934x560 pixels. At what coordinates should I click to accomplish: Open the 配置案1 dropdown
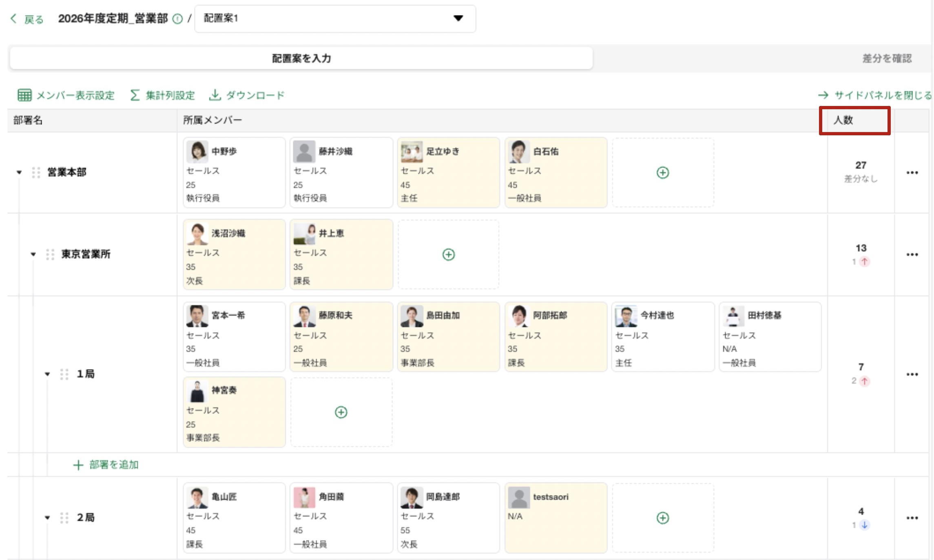click(x=335, y=18)
